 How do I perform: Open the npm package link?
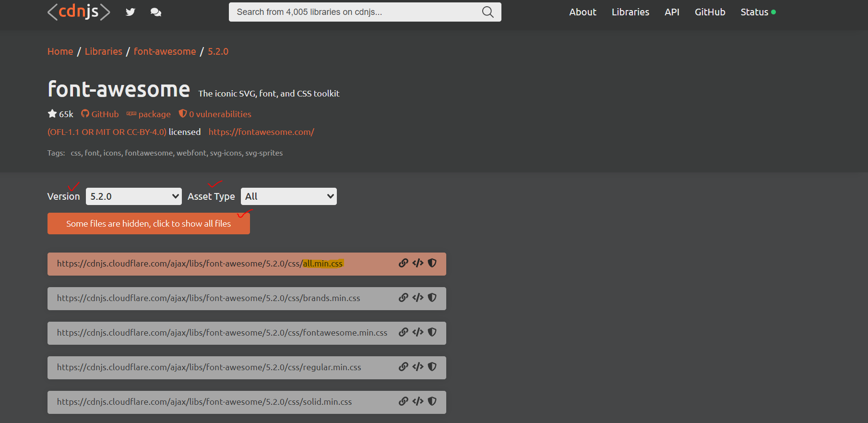pyautogui.click(x=149, y=114)
